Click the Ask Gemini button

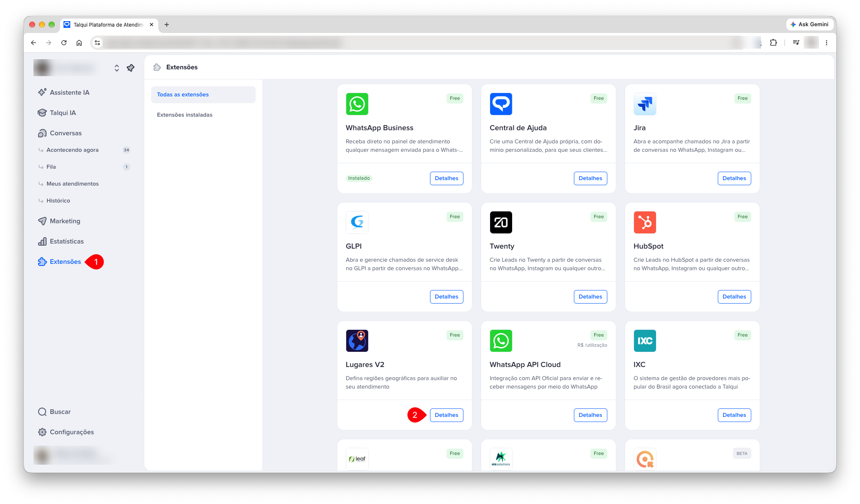809,25
